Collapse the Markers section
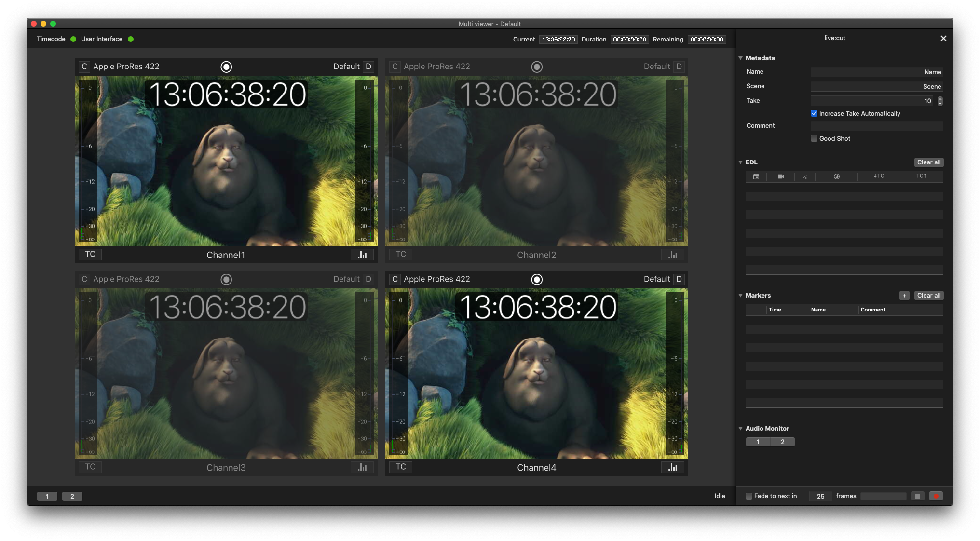The image size is (980, 541). click(x=741, y=296)
